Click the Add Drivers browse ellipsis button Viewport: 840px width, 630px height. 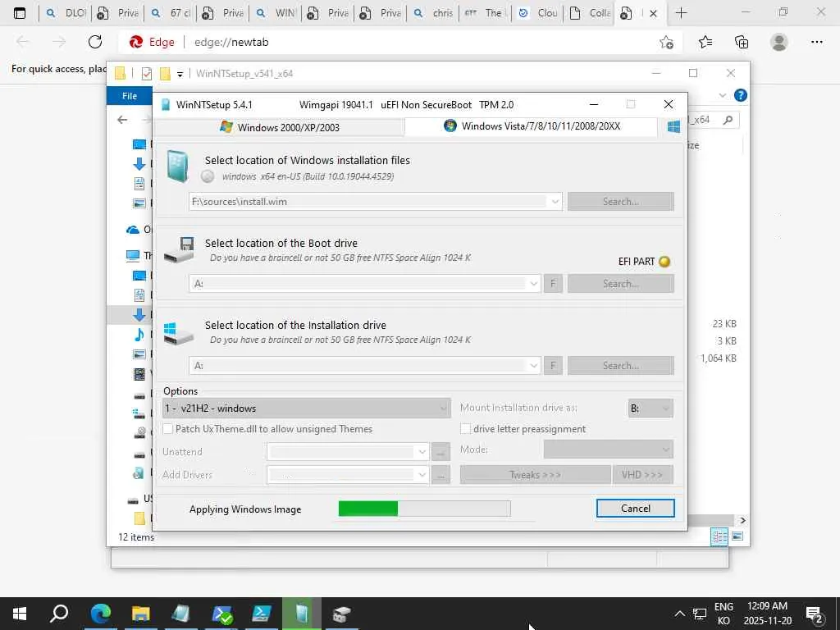441,475
